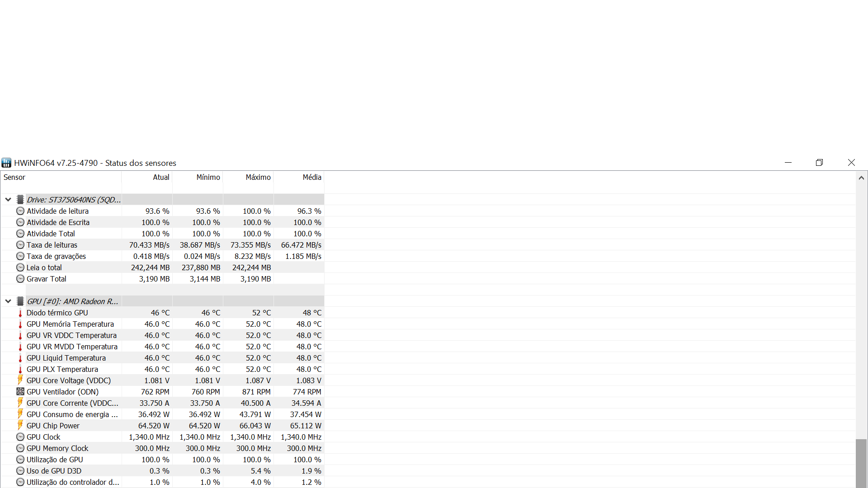Click the Atividade Total gauge icon

click(x=20, y=234)
